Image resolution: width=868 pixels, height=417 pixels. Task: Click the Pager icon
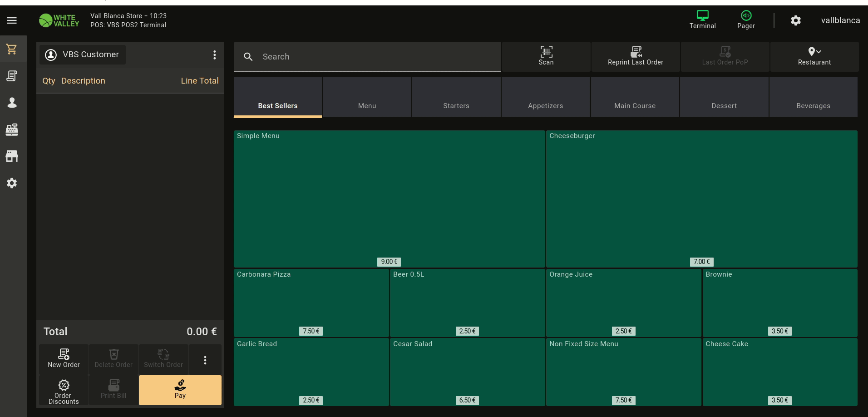click(x=746, y=20)
